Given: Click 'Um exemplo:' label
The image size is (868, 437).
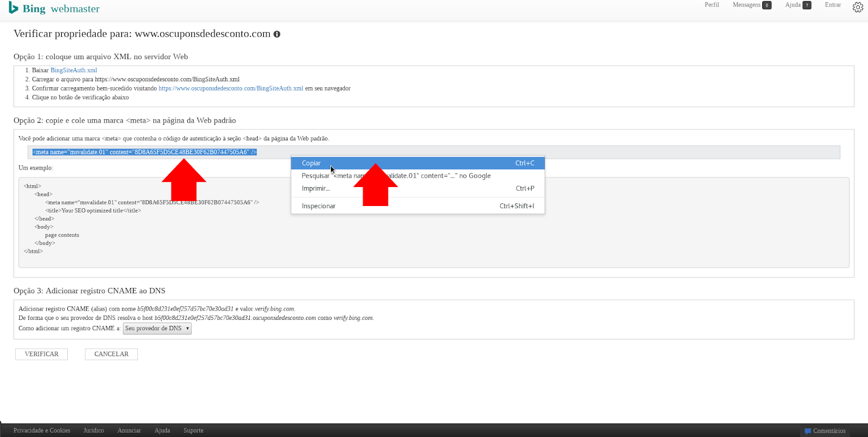Looking at the screenshot, I should [36, 168].
